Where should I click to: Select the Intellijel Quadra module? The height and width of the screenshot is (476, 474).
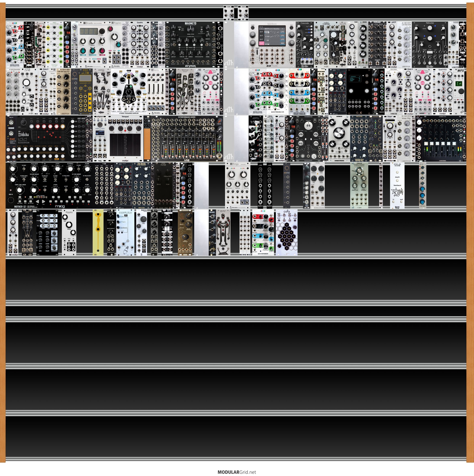[x=140, y=45]
